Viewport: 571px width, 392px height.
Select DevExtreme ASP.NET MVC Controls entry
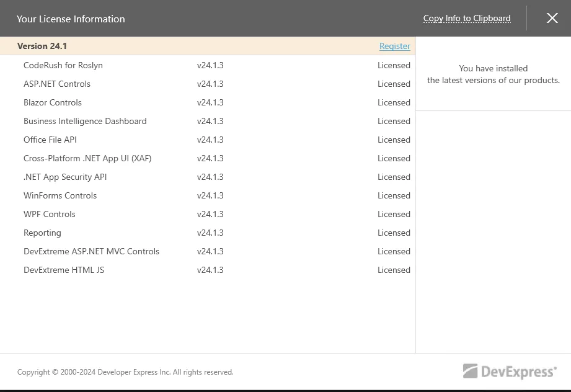(x=208, y=251)
